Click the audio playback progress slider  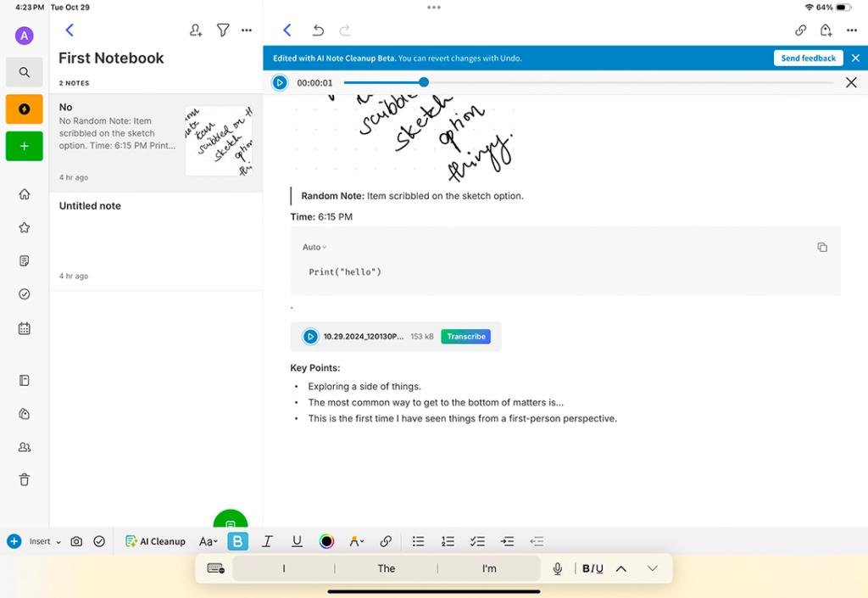pos(423,82)
